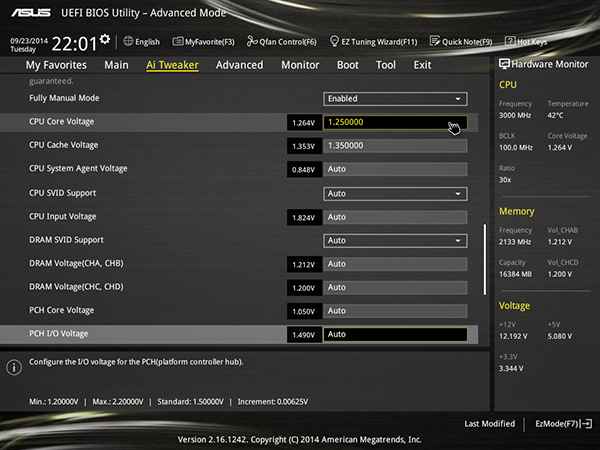Screen dimensions: 600x450
Task: Expand the DRAM SVID Support dropdown
Action: [395, 241]
